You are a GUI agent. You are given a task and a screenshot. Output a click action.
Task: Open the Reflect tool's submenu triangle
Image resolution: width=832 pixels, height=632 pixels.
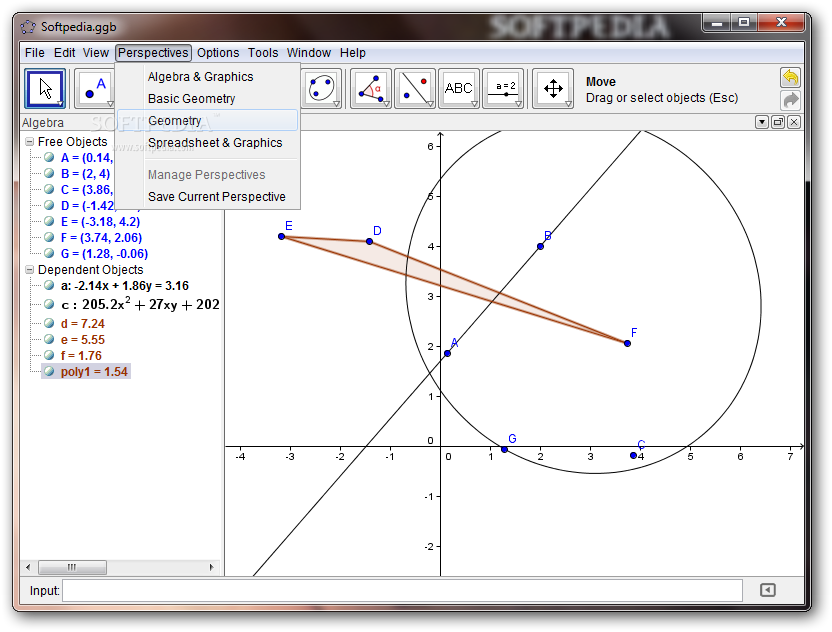coord(430,104)
